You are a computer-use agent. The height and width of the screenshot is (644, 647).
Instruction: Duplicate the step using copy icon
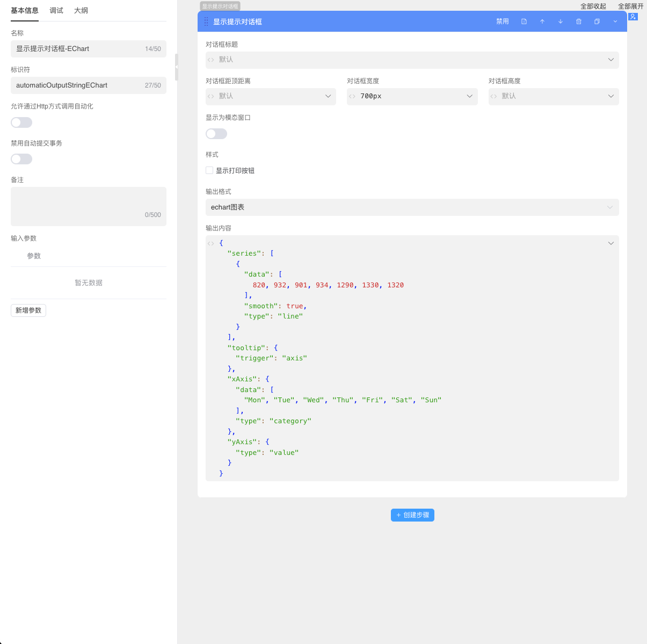point(597,21)
